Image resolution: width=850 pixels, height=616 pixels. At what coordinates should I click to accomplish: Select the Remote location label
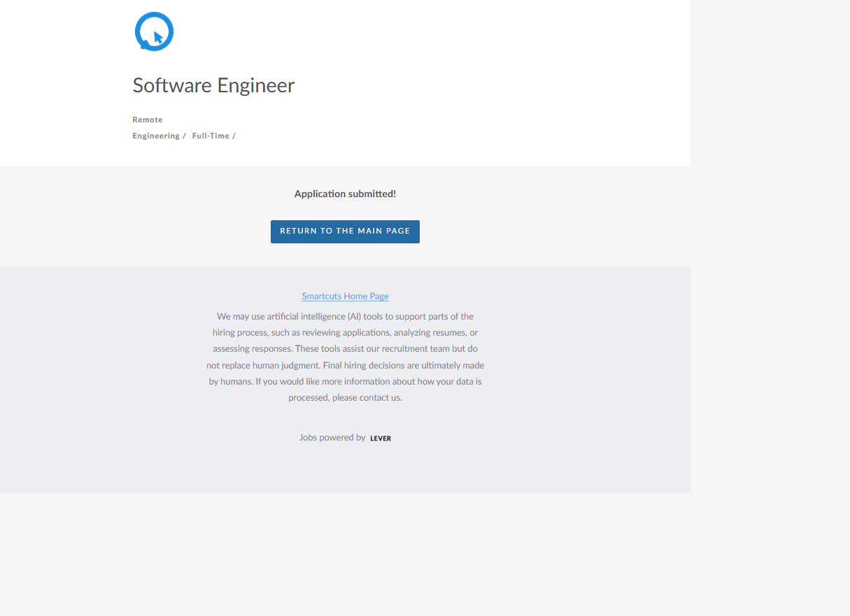(148, 120)
